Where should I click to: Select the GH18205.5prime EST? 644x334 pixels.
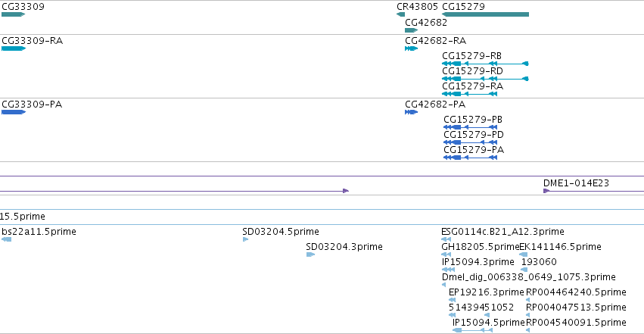pos(446,254)
